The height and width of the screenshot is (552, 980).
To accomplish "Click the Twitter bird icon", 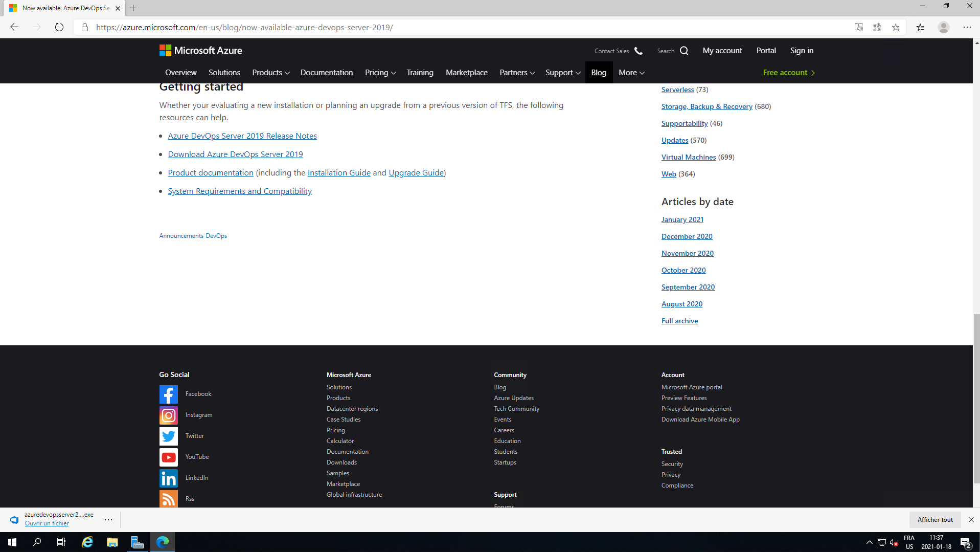I will [168, 436].
